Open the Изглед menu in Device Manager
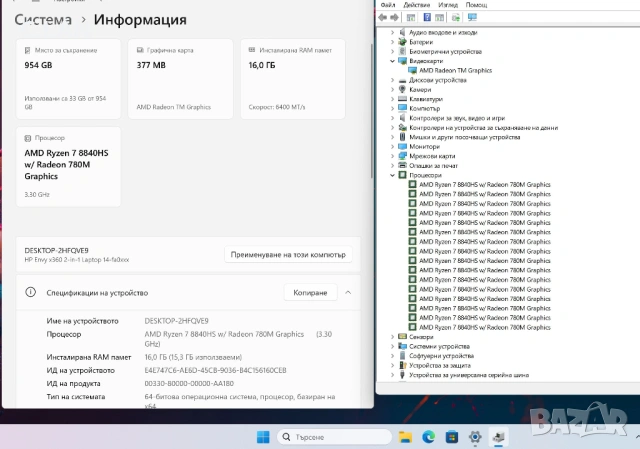The height and width of the screenshot is (449, 640). click(448, 5)
